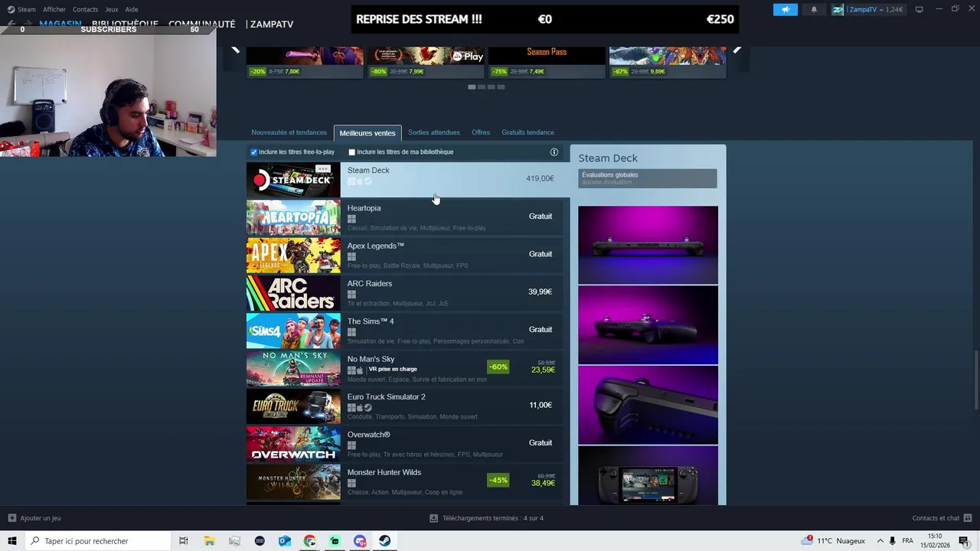View the Steam Deck grip close-up screenshot
980x551 pixels.
click(648, 405)
